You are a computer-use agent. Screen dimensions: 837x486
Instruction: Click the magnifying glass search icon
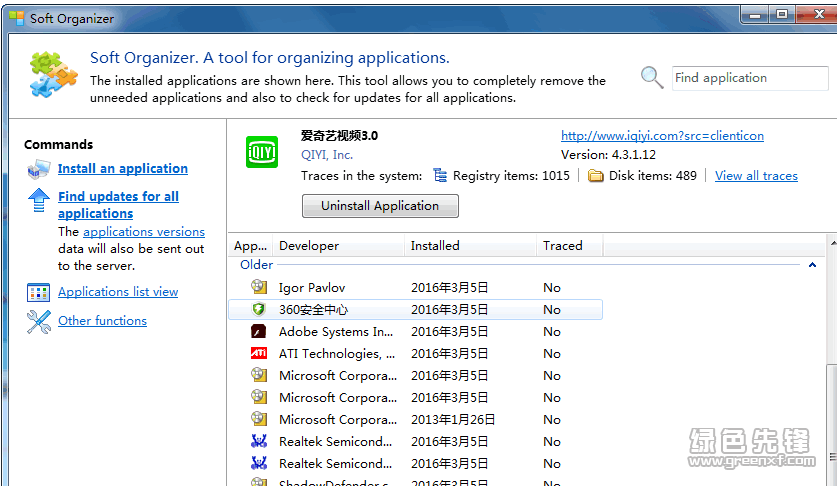(652, 77)
